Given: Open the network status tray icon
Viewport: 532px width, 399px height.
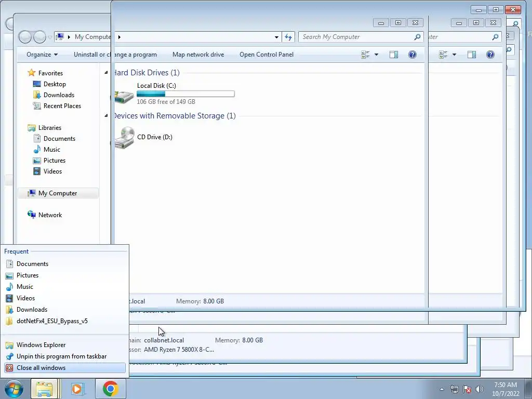Looking at the screenshot, I should (454, 389).
